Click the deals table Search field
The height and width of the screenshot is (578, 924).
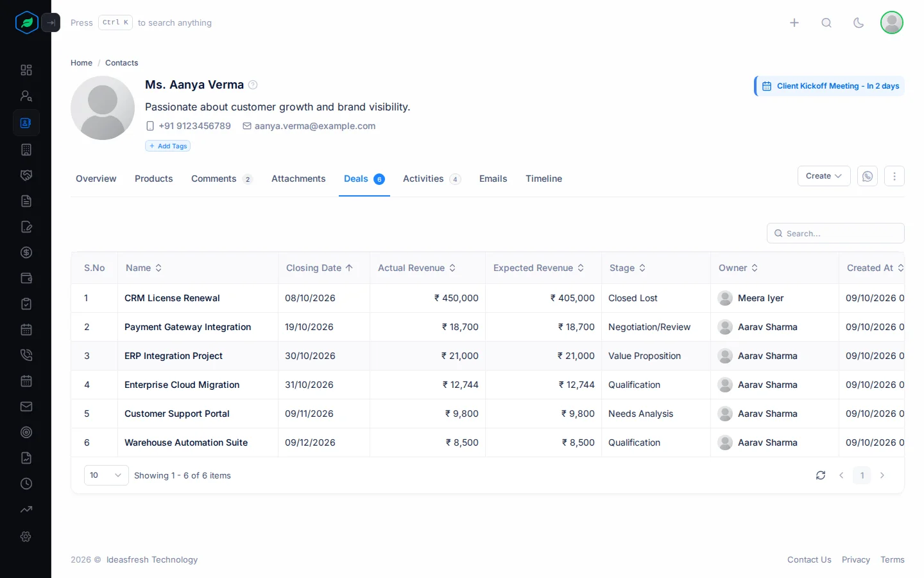click(x=835, y=233)
